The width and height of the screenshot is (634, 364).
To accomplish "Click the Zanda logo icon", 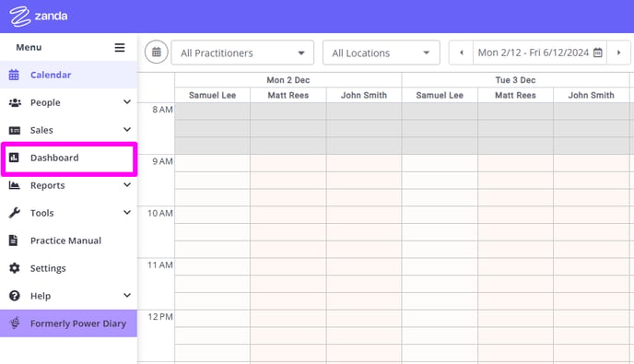I will point(20,17).
